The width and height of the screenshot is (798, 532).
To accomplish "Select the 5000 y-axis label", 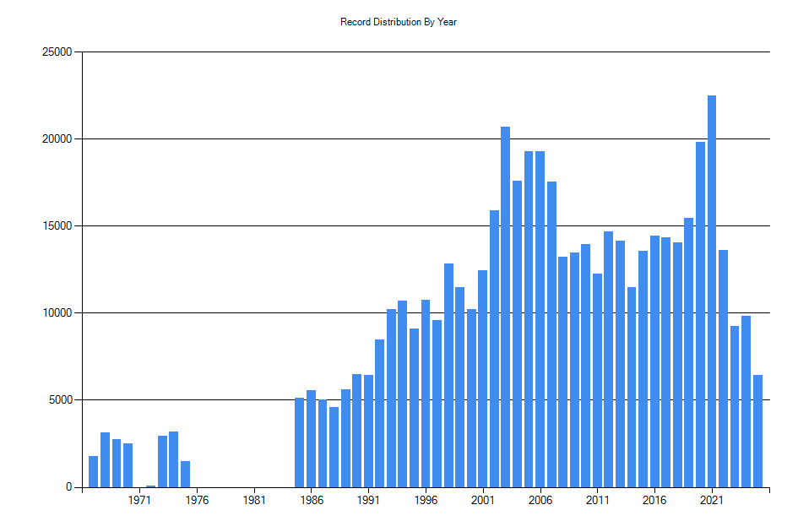I will click(x=60, y=400).
